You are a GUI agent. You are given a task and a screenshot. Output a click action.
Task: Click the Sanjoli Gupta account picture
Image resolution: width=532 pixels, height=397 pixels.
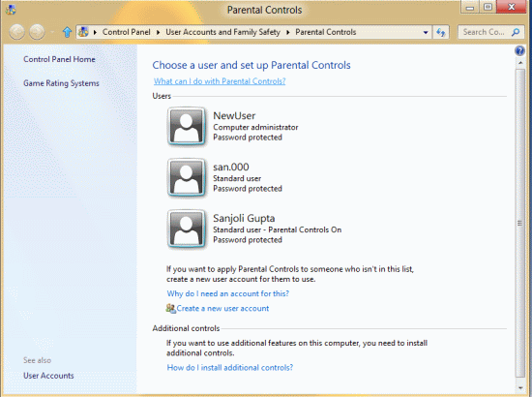tap(187, 229)
